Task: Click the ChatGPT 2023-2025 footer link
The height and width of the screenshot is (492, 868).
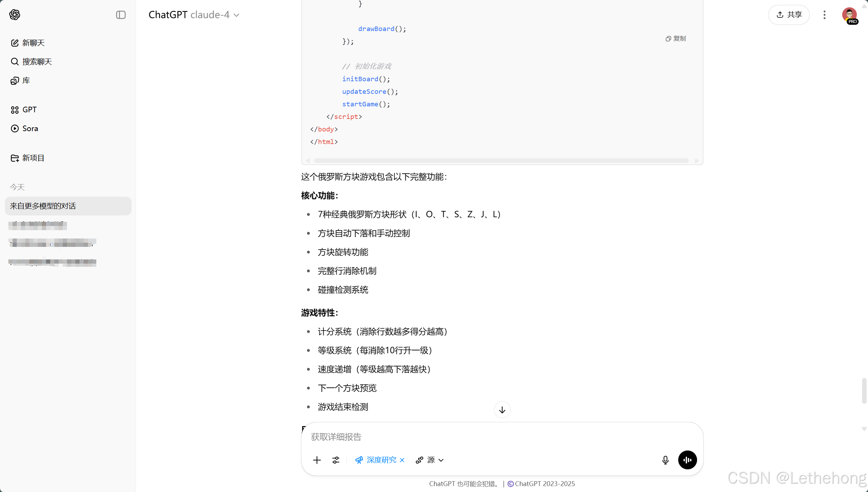Action: [545, 484]
